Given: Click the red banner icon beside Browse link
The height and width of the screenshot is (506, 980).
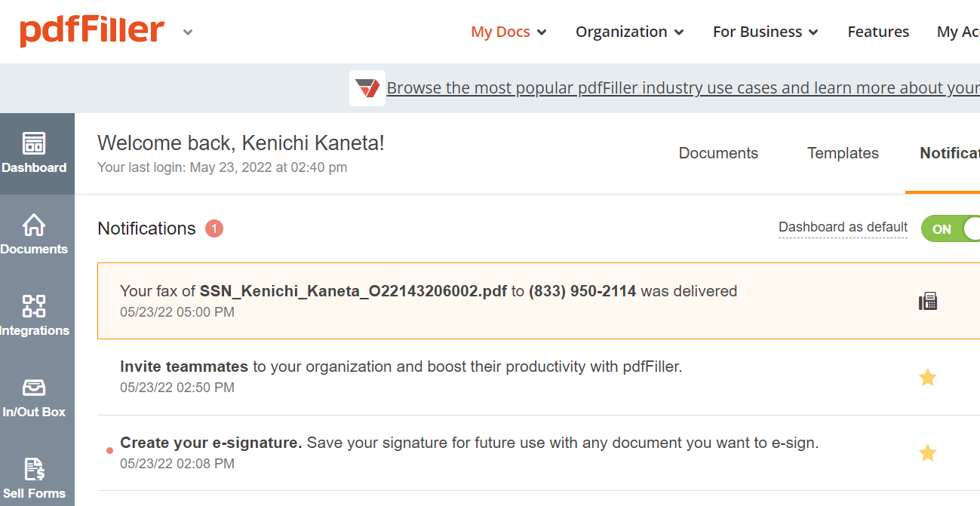Looking at the screenshot, I should point(367,88).
